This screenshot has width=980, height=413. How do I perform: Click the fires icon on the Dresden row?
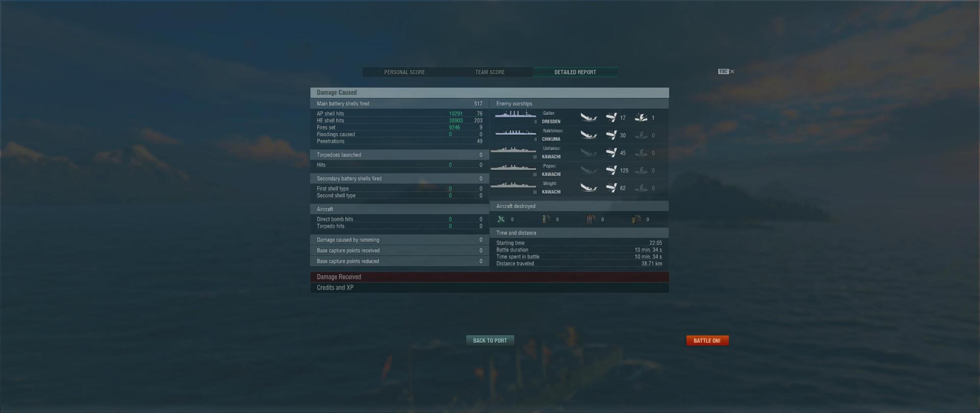641,118
